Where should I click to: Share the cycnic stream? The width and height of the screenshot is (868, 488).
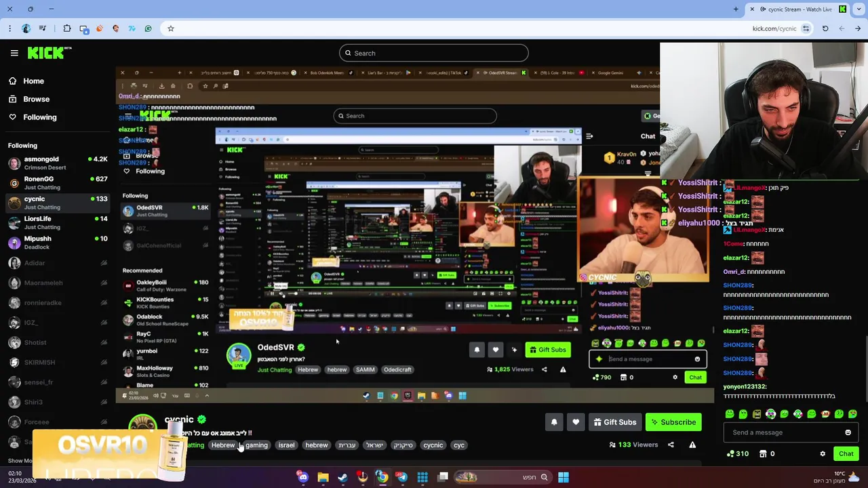[x=671, y=445]
